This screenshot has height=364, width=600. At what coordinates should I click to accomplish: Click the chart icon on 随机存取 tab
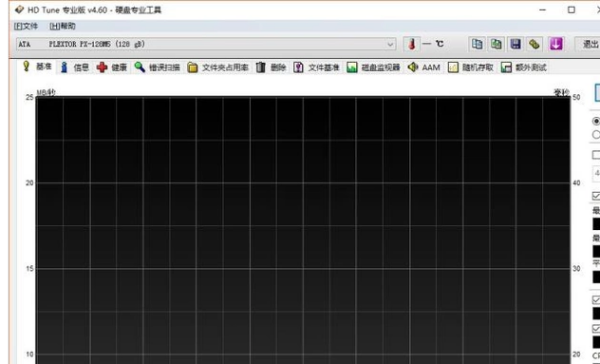click(453, 67)
